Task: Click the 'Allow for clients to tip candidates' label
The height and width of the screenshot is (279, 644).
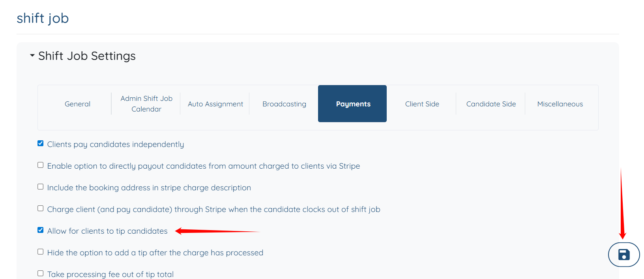Action: coord(107,231)
